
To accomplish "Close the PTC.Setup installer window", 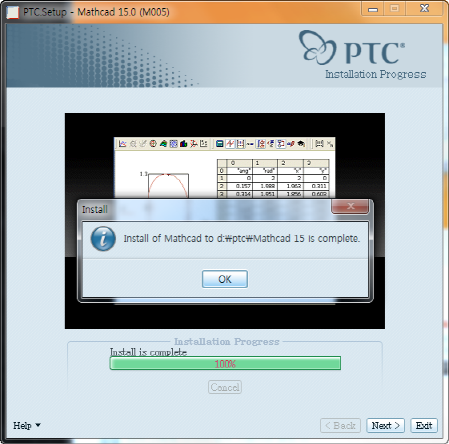I will pos(424,9).
